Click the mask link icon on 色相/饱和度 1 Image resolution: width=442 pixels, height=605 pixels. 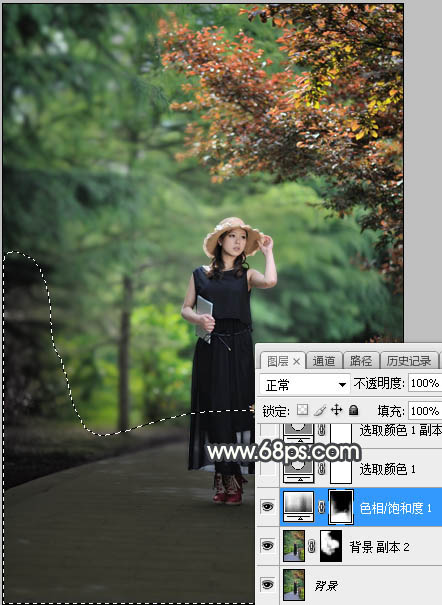pos(322,507)
